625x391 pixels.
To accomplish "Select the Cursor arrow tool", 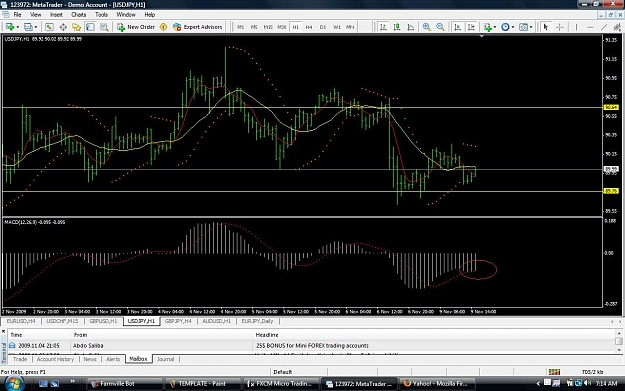I will click(546, 27).
